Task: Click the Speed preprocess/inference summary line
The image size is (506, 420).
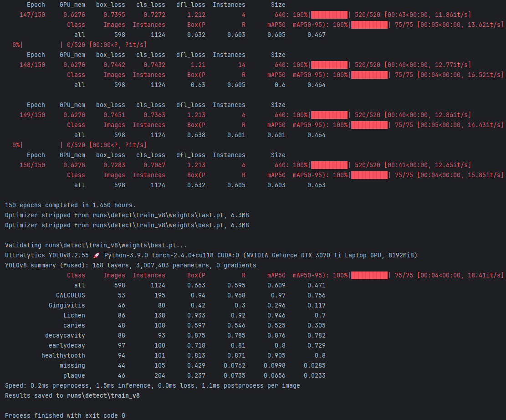Action: click(x=152, y=385)
